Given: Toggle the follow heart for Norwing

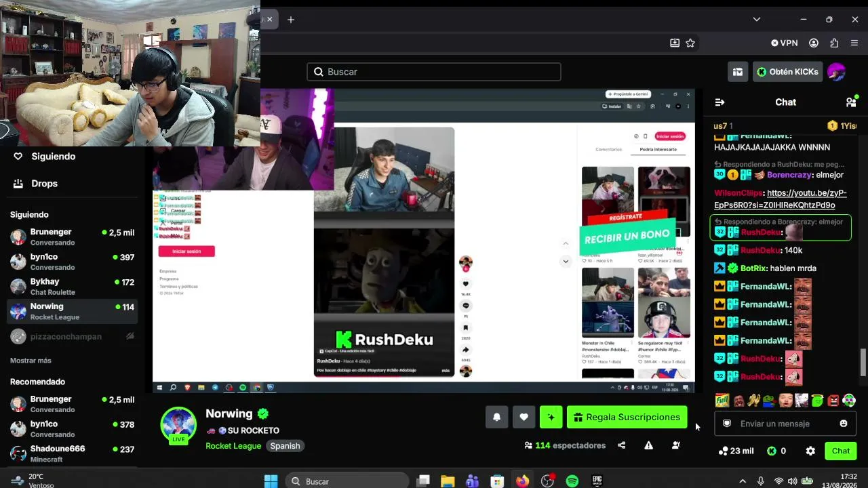Looking at the screenshot, I should (x=524, y=418).
